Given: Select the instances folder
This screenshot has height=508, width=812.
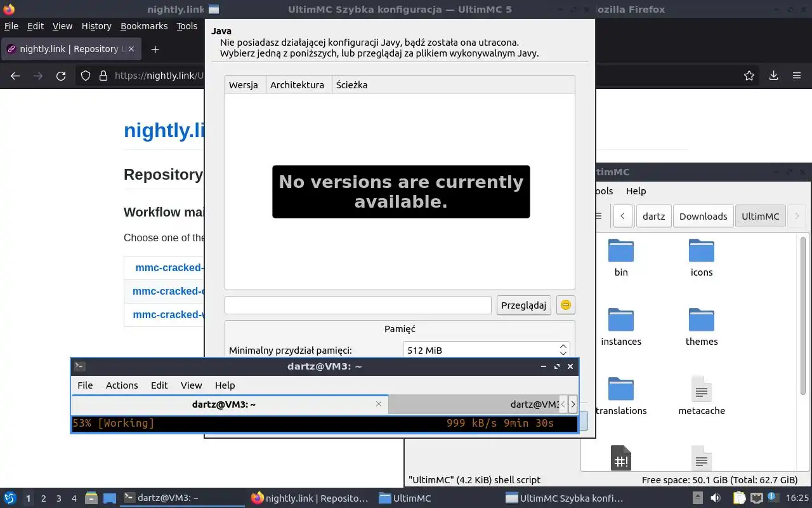Looking at the screenshot, I should point(621,327).
